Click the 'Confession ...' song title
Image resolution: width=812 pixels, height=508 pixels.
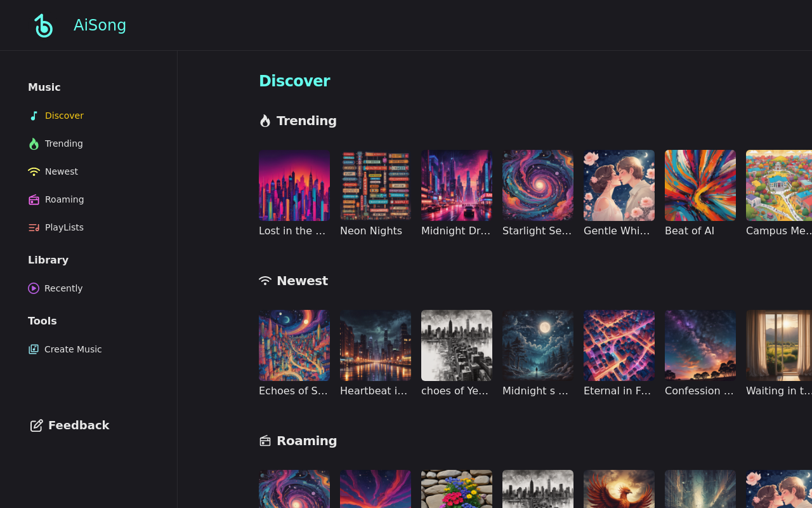pyautogui.click(x=699, y=391)
